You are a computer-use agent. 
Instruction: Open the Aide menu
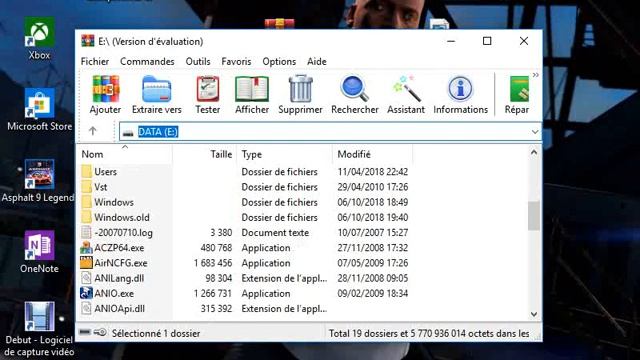pos(317,62)
